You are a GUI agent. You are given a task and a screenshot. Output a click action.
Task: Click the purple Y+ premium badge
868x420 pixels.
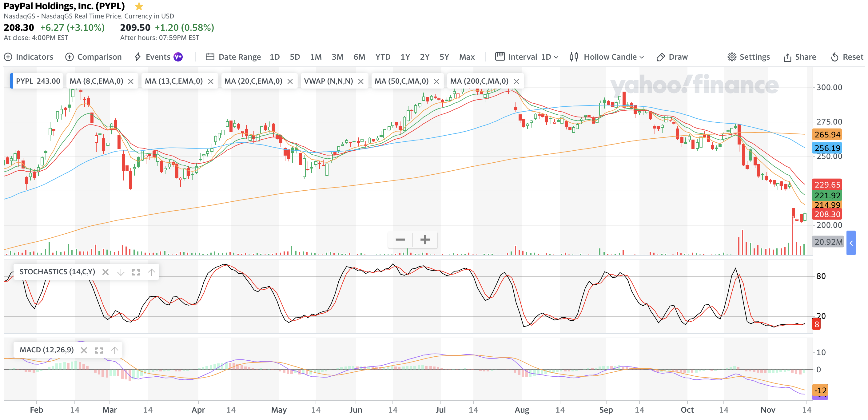(x=178, y=57)
